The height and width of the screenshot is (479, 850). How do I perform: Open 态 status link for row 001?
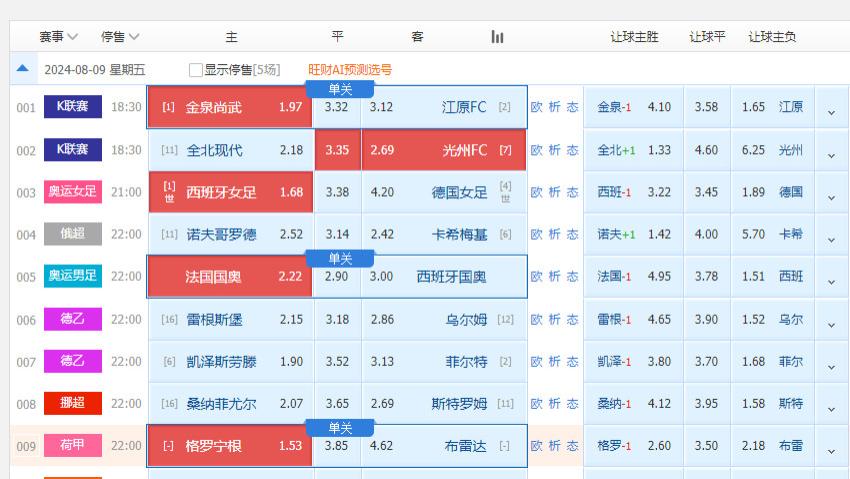(x=572, y=107)
